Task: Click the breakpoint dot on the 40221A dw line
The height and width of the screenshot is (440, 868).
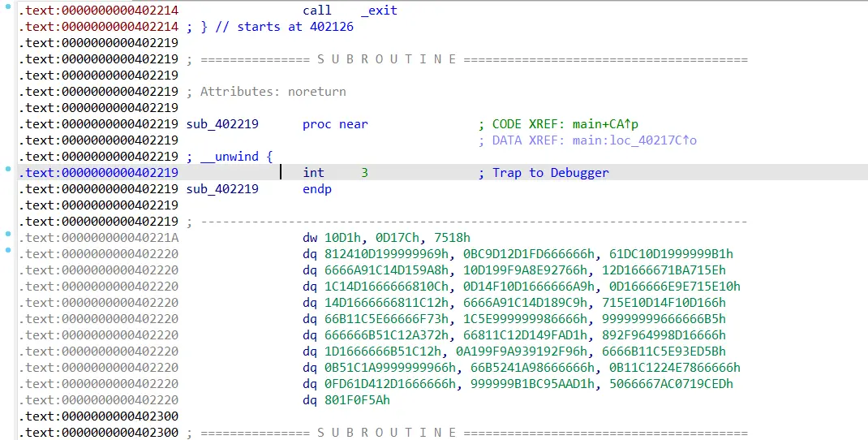Action: coord(8,234)
